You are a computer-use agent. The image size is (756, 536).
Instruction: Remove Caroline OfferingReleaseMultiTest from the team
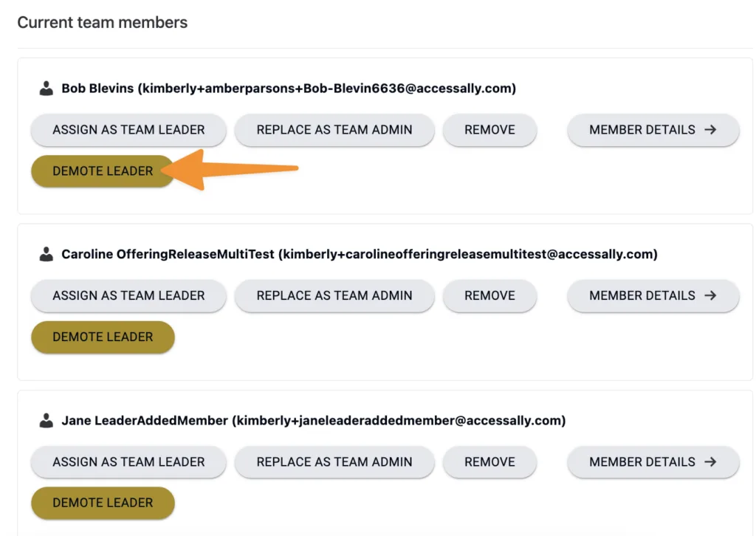tap(489, 295)
